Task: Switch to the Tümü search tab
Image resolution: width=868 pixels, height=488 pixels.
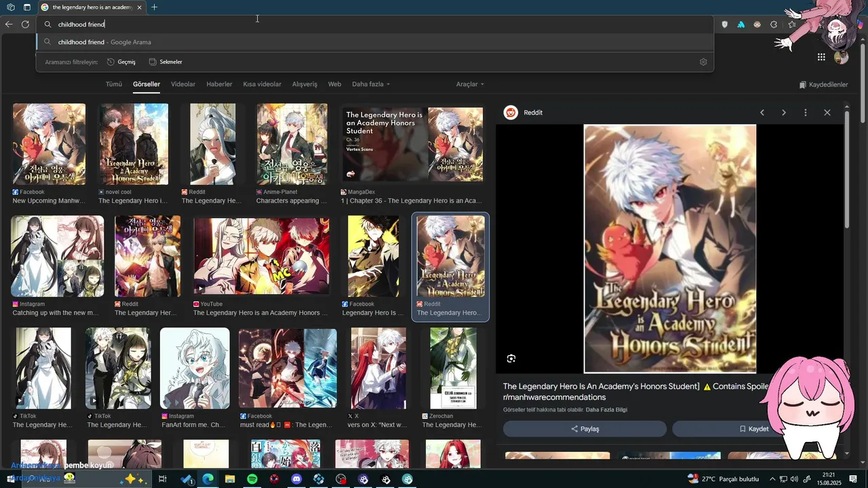Action: point(114,84)
